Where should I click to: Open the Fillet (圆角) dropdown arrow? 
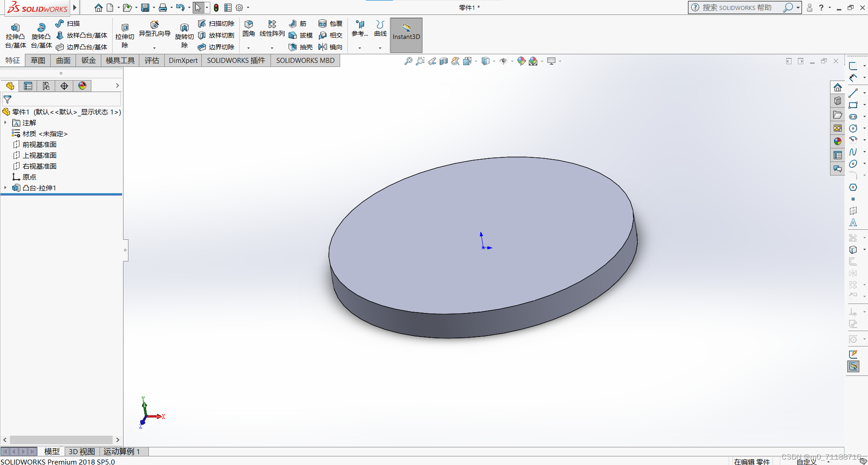tap(249, 48)
